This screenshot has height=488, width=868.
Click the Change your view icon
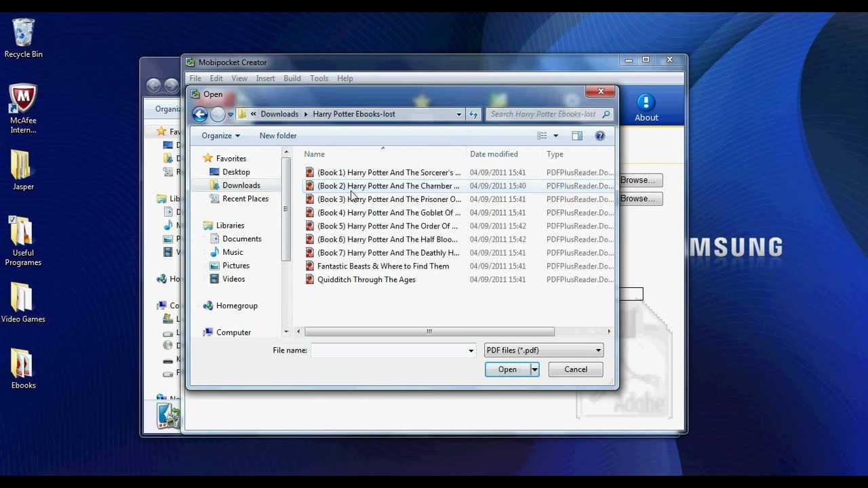tap(542, 136)
